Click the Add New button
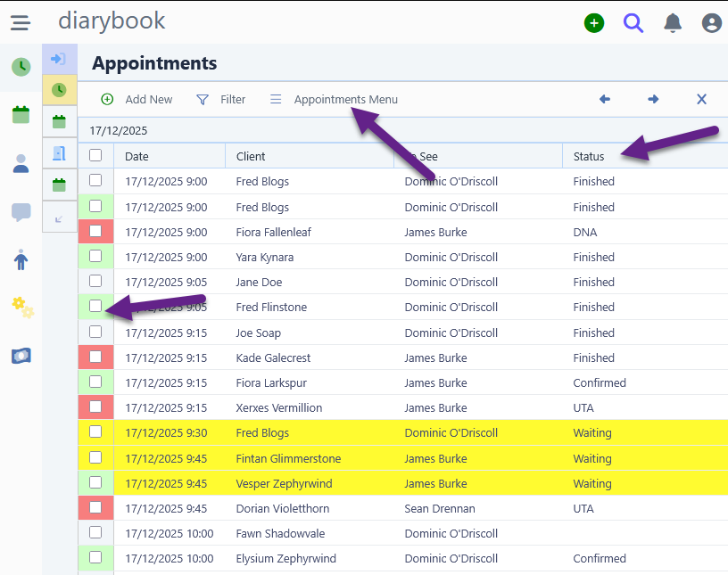The width and height of the screenshot is (728, 575). pos(137,100)
